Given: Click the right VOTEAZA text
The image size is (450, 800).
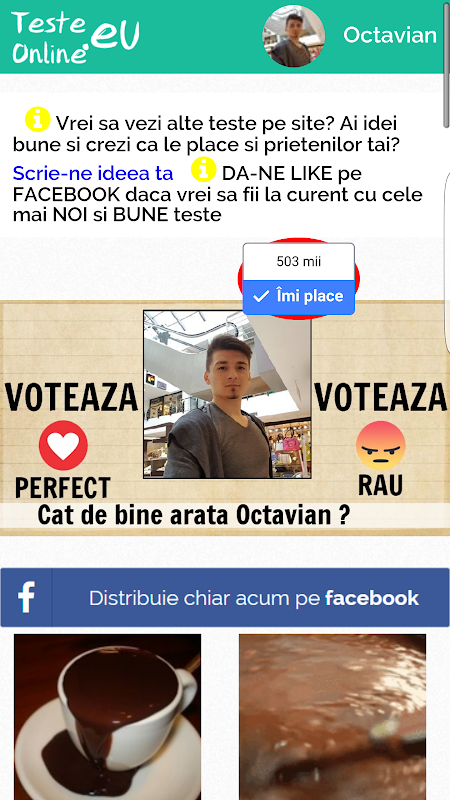Looking at the screenshot, I should point(381,397).
